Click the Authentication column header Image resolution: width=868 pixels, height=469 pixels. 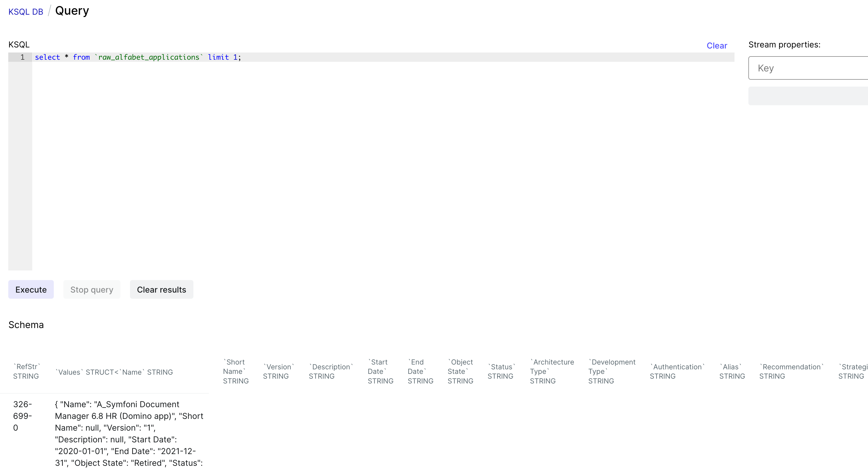tap(677, 371)
